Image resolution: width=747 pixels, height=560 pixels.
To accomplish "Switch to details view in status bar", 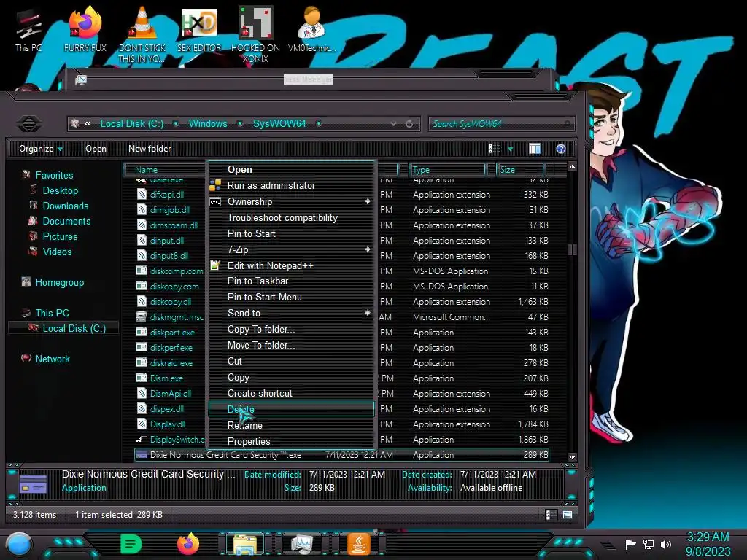I will (x=551, y=515).
